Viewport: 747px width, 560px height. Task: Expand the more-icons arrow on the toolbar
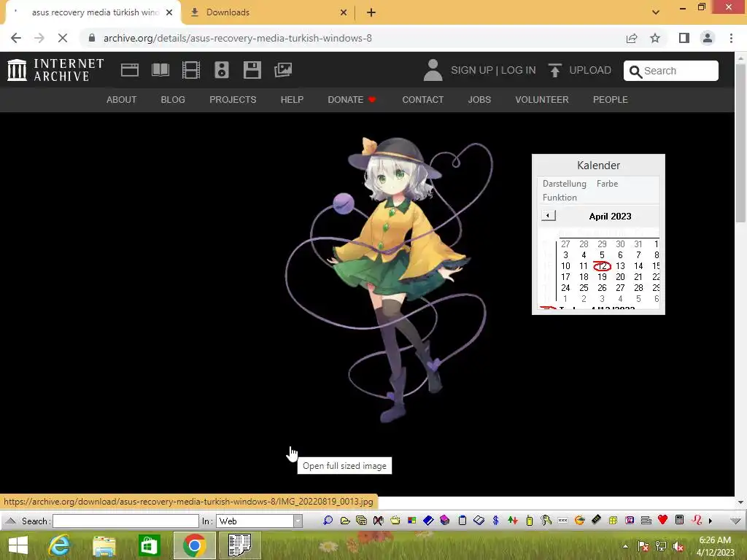click(711, 521)
